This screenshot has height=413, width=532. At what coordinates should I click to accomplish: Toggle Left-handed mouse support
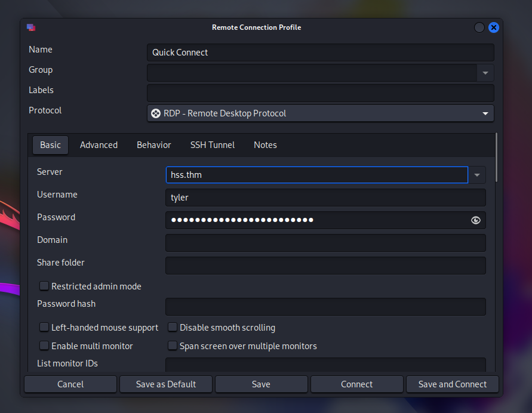[44, 328]
